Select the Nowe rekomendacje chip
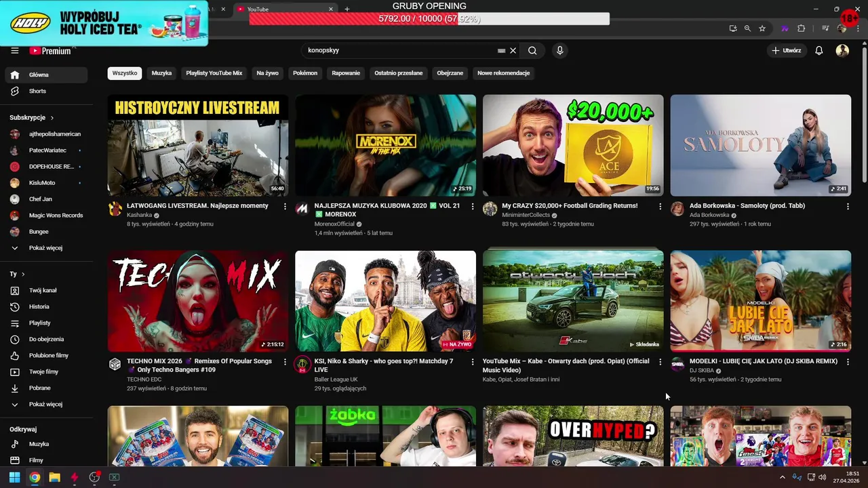This screenshot has height=488, width=868. [503, 73]
